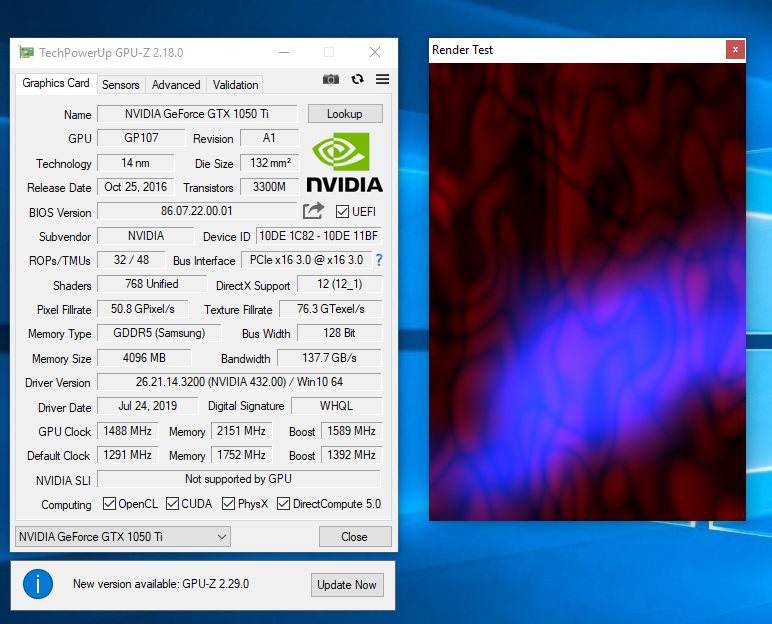This screenshot has width=772, height=624.
Task: Click the BIOS export share icon
Action: (314, 211)
